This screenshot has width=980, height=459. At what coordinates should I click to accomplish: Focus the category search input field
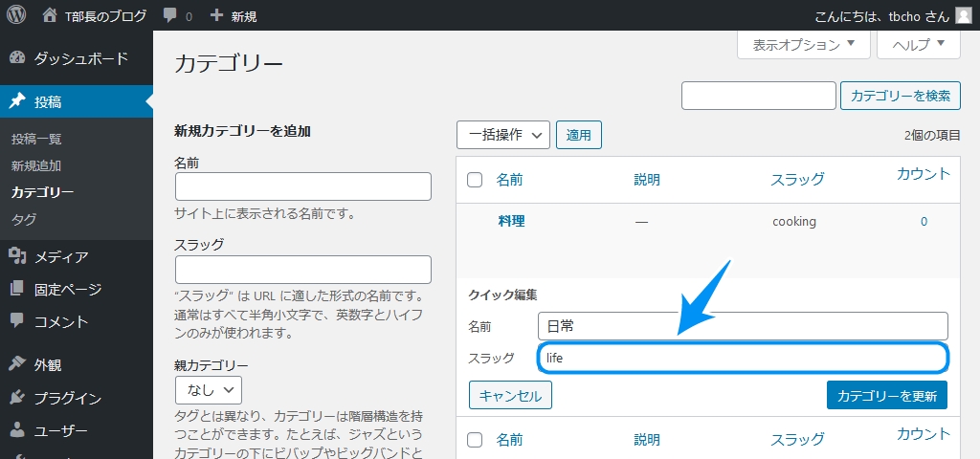click(x=759, y=96)
